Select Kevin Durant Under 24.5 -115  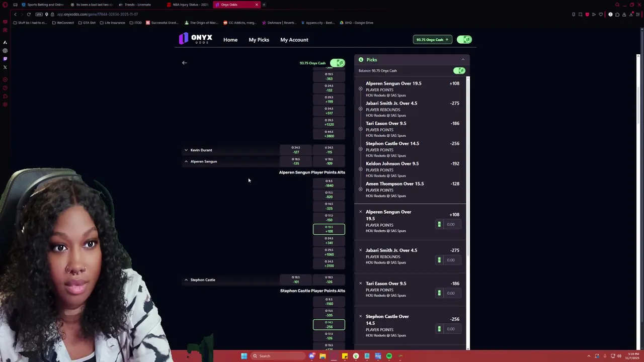tap(329, 150)
